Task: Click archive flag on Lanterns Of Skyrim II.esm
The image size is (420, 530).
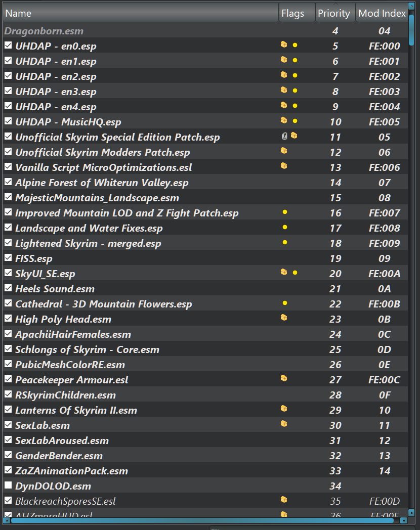Action: pyautogui.click(x=284, y=408)
